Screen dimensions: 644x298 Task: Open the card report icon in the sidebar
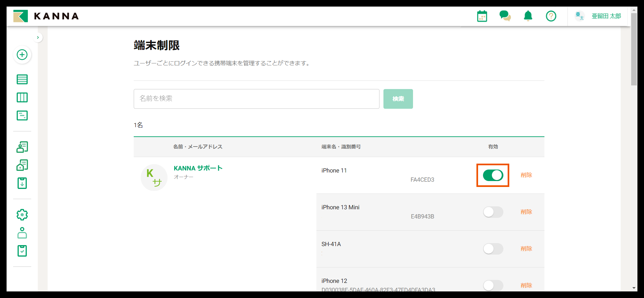tap(22, 115)
